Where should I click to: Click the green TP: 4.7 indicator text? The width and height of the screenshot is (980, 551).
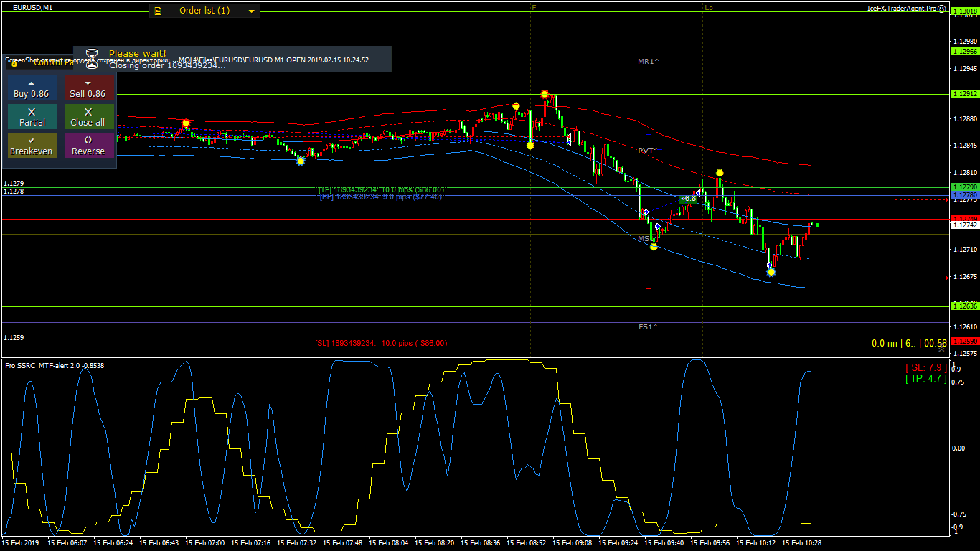coord(926,378)
